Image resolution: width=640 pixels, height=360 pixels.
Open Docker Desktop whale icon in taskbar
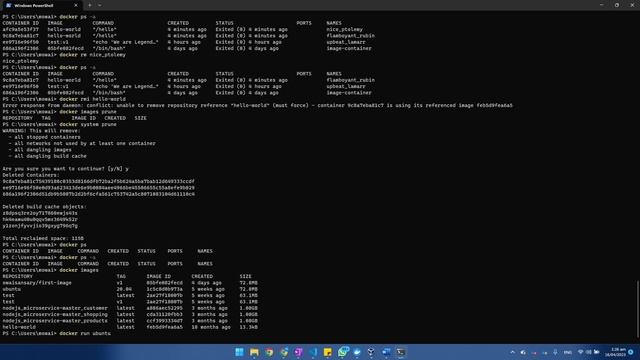pos(357,352)
